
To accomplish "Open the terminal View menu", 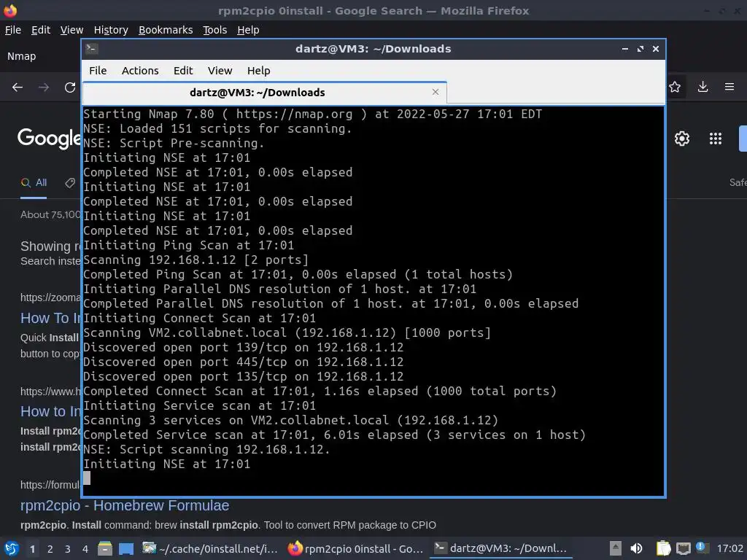I will 220,71.
